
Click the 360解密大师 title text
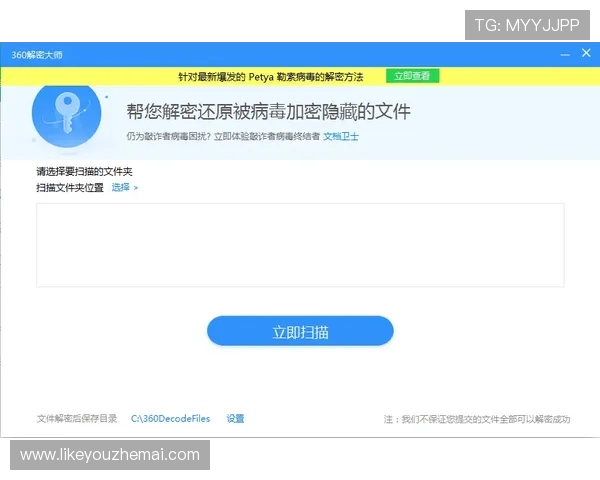point(37,55)
